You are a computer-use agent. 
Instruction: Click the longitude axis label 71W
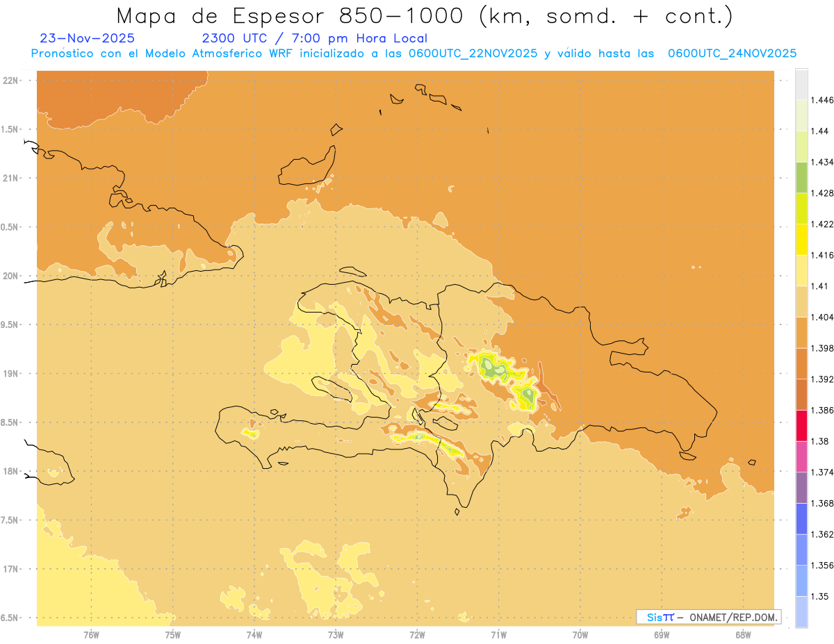coord(498,634)
